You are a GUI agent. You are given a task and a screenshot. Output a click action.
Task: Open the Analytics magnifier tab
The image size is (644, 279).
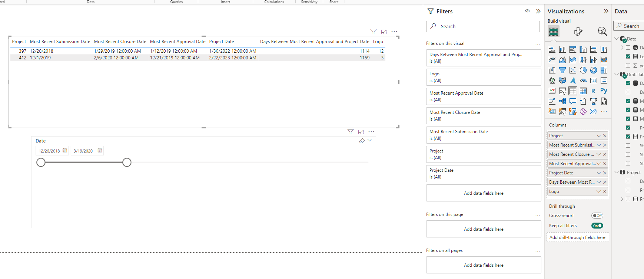tap(602, 32)
